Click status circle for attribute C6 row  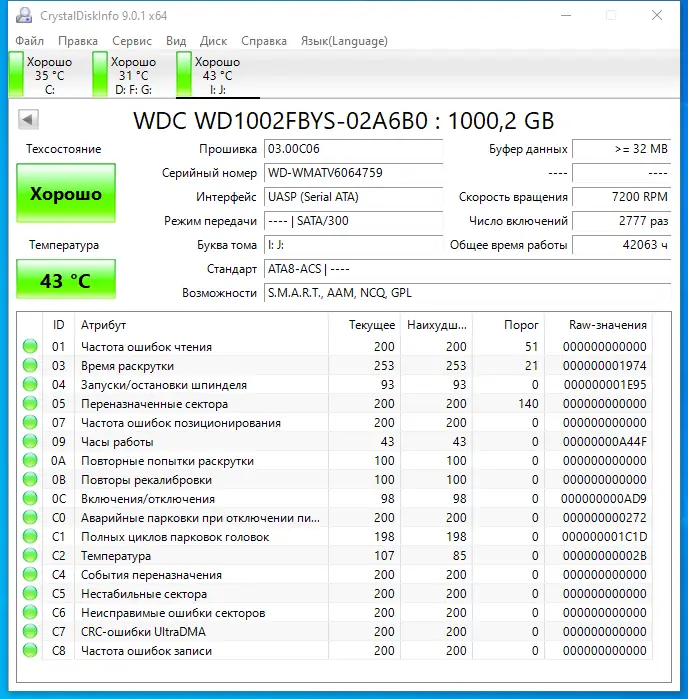(x=30, y=613)
